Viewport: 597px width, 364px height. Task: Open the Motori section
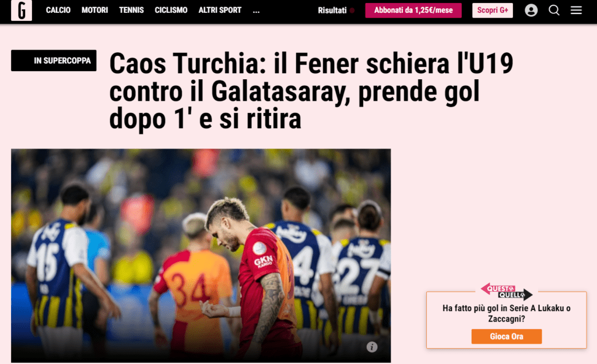(94, 10)
